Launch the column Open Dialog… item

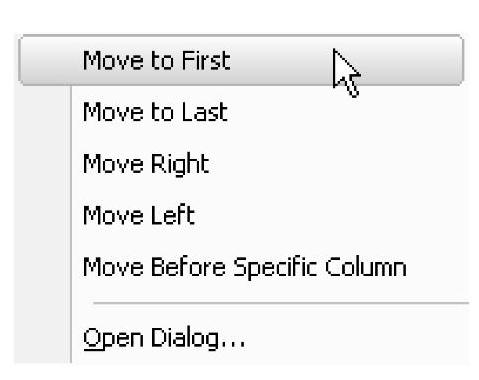[240, 338]
